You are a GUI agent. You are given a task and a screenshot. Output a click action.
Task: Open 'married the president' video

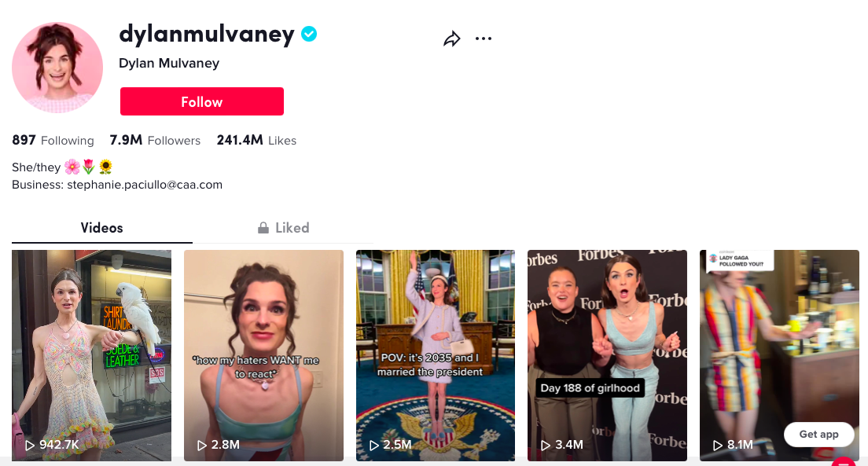coord(436,355)
